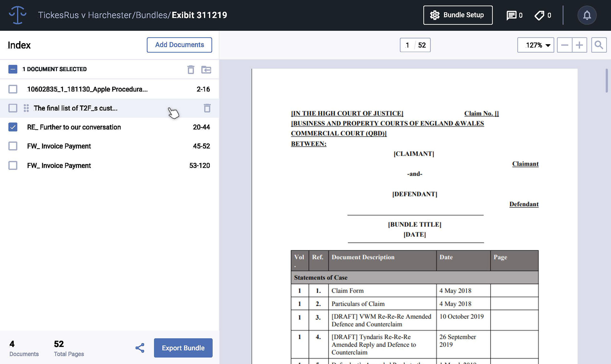Image resolution: width=611 pixels, height=364 pixels.
Task: Click the tags icon in header
Action: [539, 15]
